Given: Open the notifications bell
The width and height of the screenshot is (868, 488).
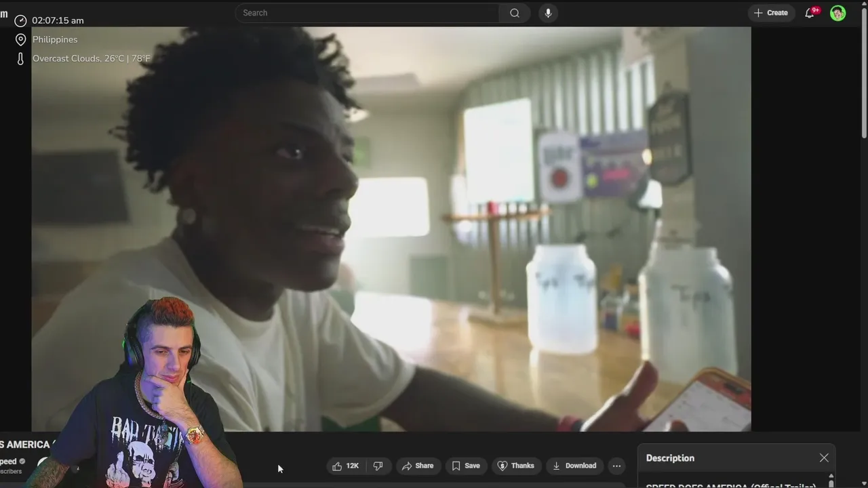Looking at the screenshot, I should [x=810, y=13].
